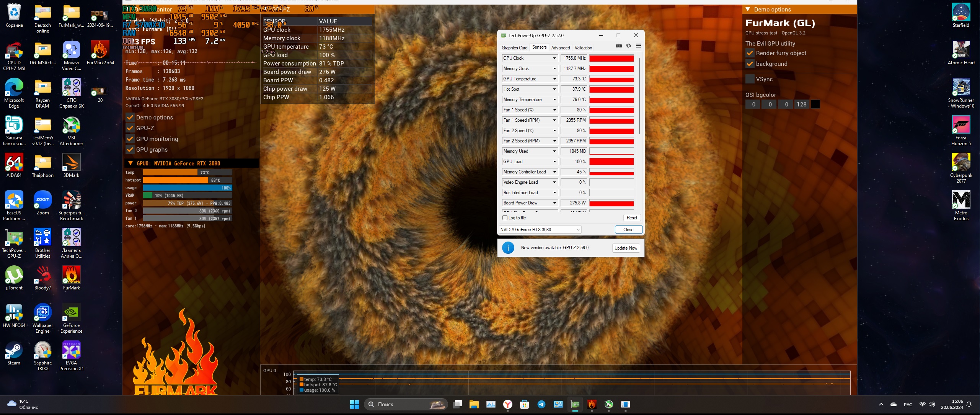Switch to the Validation tab
This screenshot has width=980, height=415.
[583, 48]
